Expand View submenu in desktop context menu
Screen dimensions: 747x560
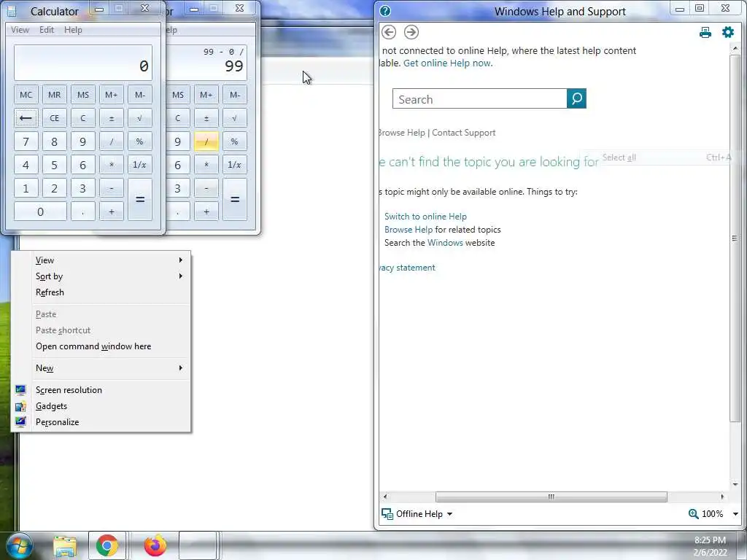pos(101,260)
